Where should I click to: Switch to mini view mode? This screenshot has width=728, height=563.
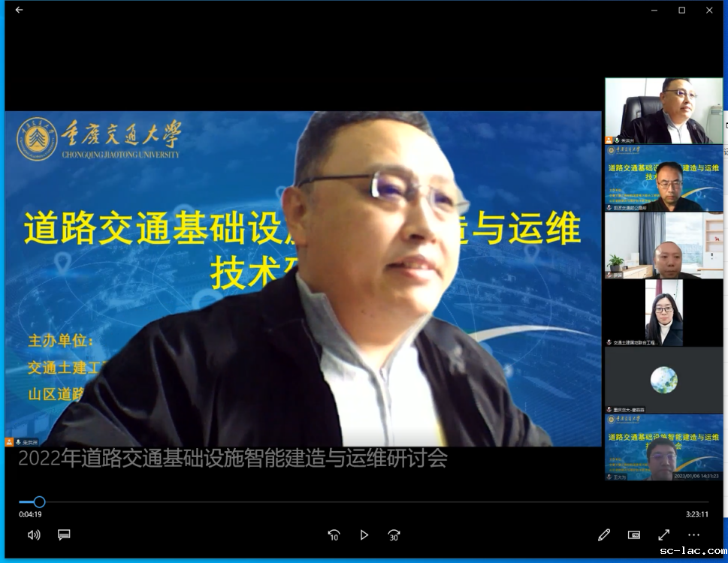[634, 534]
